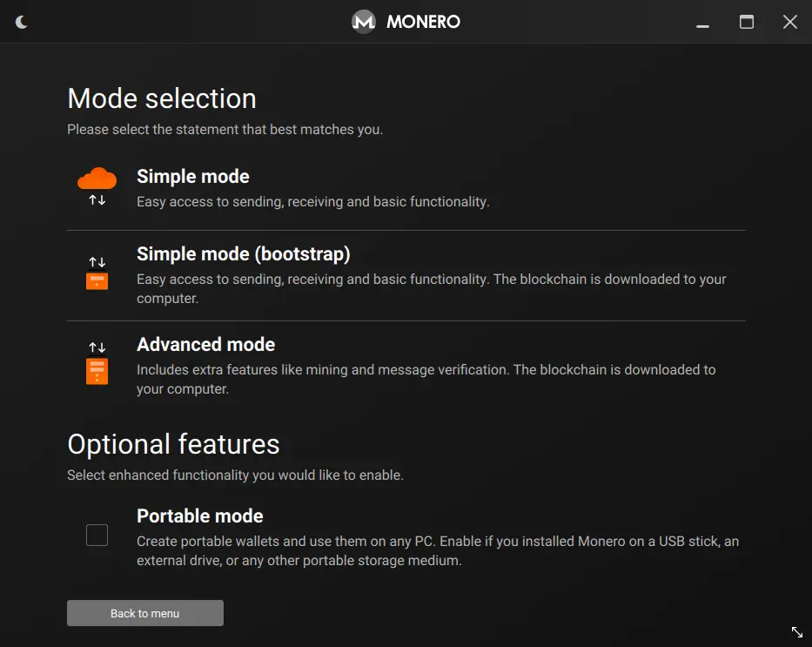Toggle the dark theme moon icon
Screen dimensions: 812x647
tap(22, 22)
